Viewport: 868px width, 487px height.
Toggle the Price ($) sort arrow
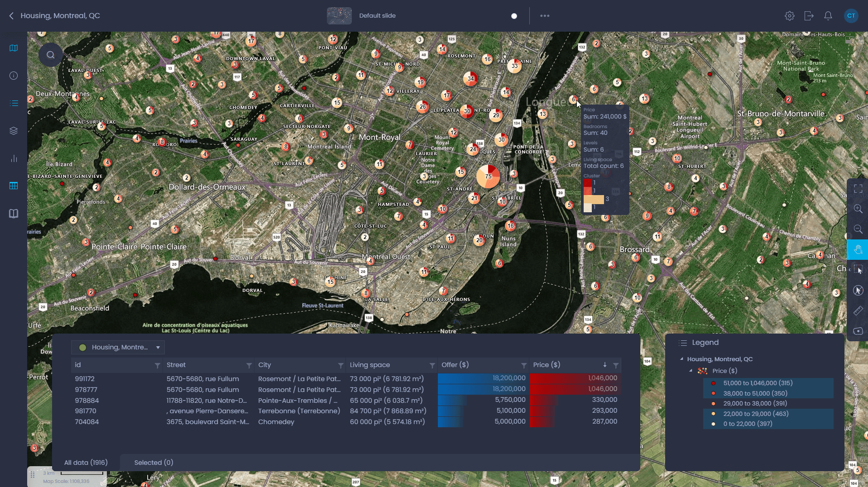point(604,365)
